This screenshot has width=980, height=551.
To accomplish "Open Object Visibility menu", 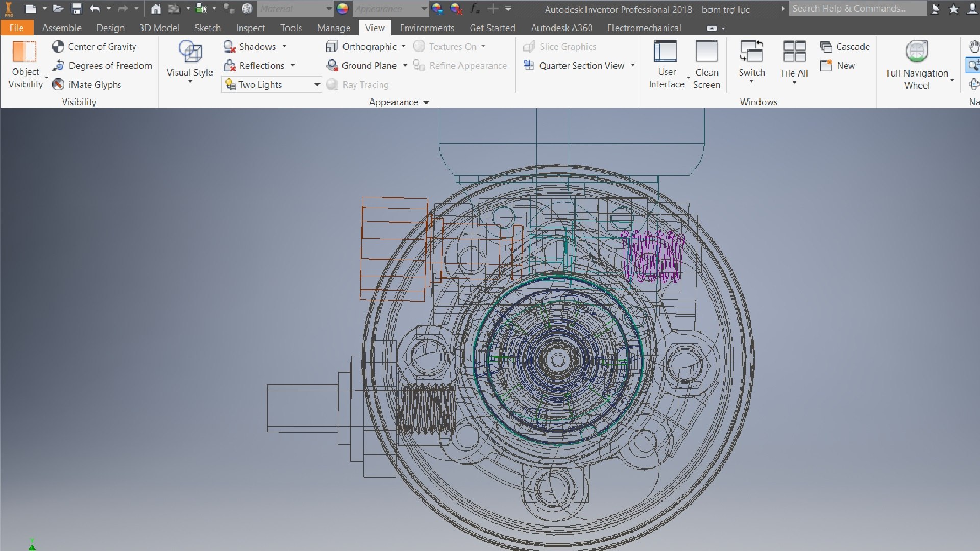I will click(x=26, y=65).
